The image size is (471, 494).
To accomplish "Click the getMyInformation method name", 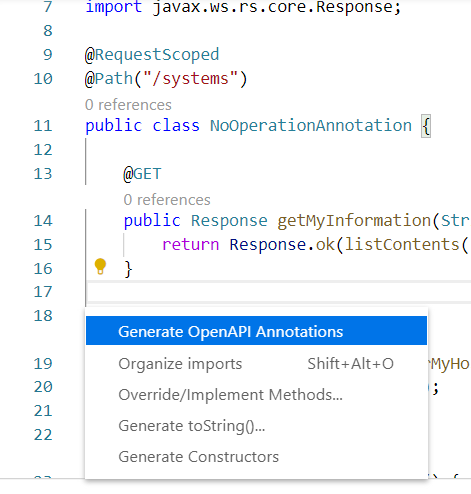I will [x=354, y=220].
